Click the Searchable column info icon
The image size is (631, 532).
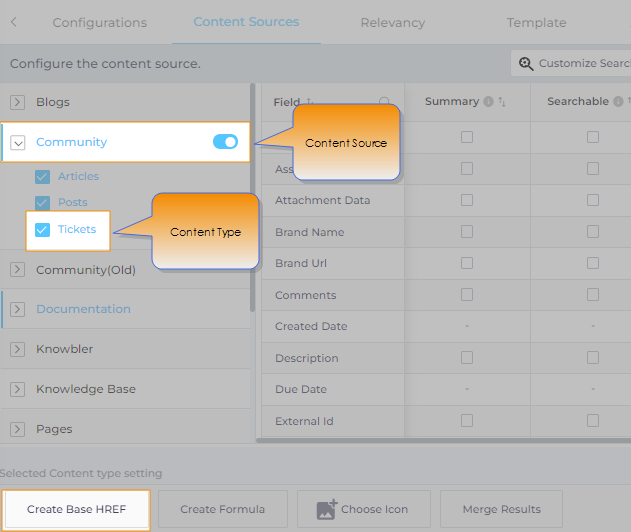click(618, 102)
